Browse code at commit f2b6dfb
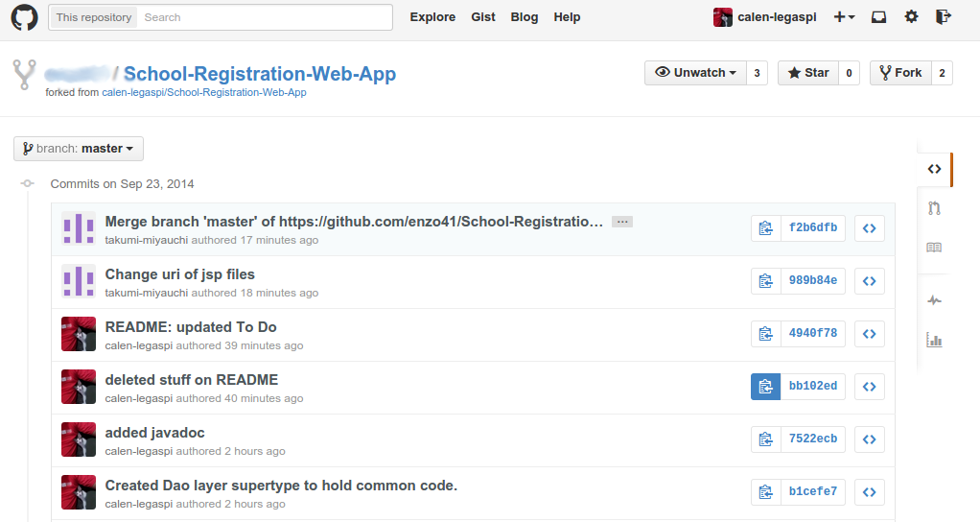The height and width of the screenshot is (522, 980). coord(870,228)
